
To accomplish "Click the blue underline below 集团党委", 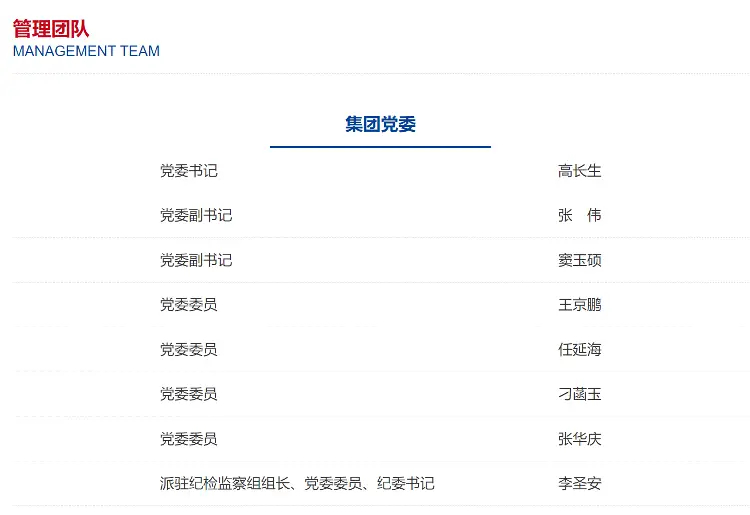I will coord(380,147).
